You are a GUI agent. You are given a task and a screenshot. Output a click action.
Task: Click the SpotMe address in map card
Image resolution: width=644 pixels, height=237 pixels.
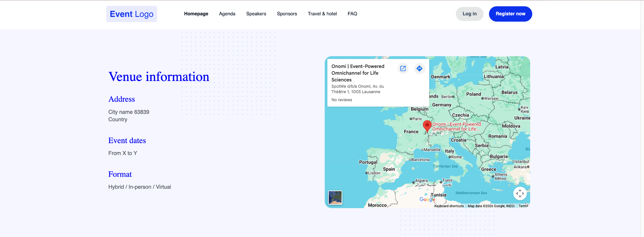[358, 89]
